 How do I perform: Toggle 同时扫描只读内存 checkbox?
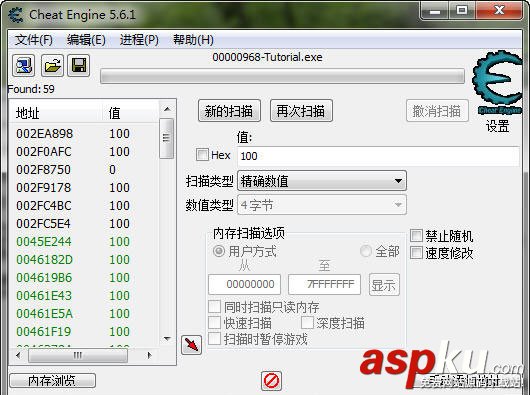pyautogui.click(x=215, y=306)
